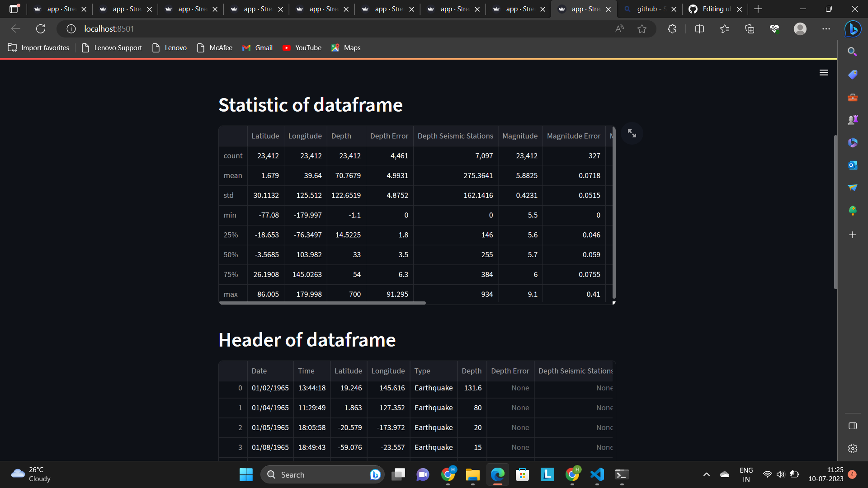The height and width of the screenshot is (488, 868).
Task: Expand the statistics dataframe to fullscreen
Action: 632,133
